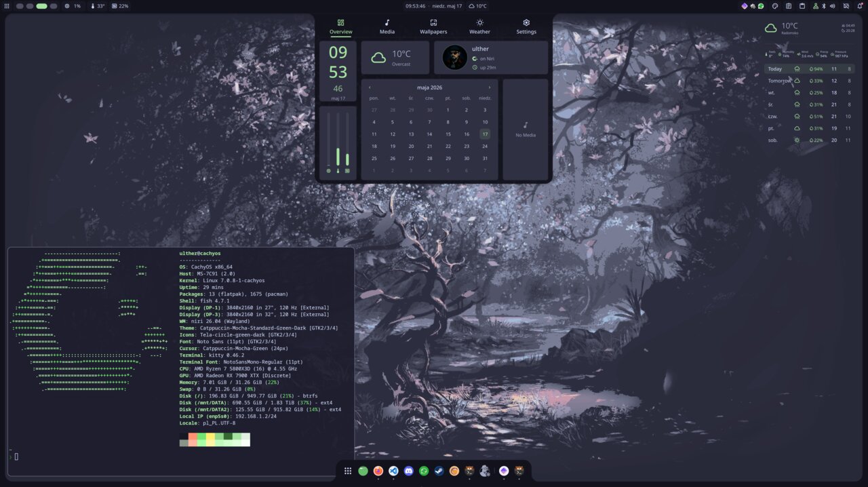Select the Tomorrow forecast row
Screen dimensions: 868x487
point(809,81)
